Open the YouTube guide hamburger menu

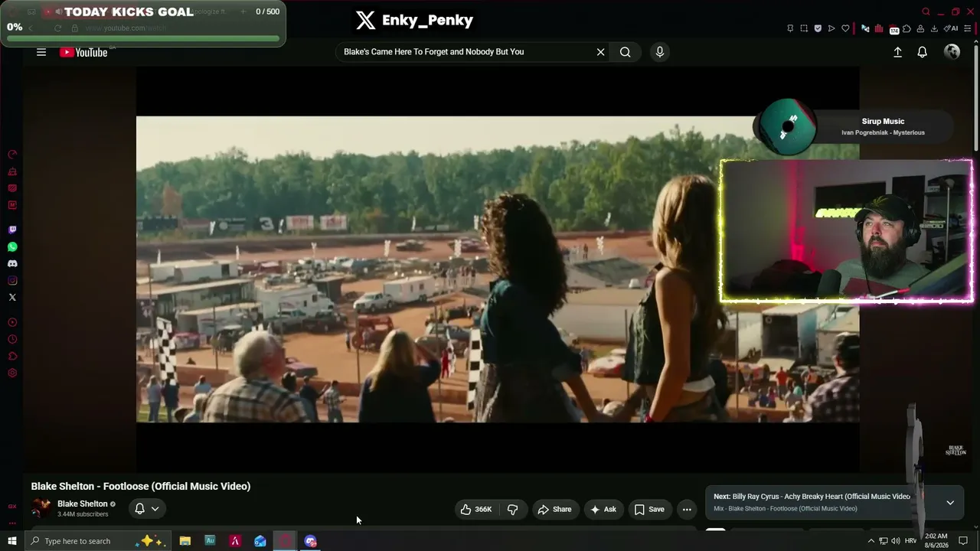point(41,52)
